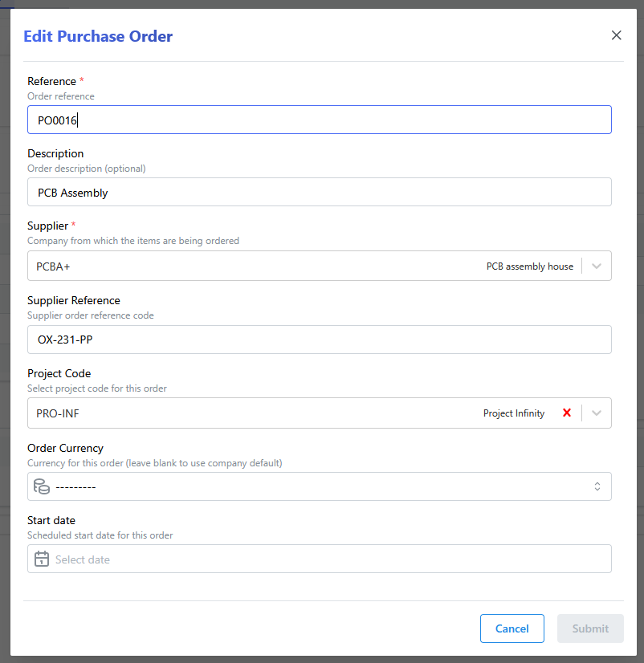Image resolution: width=644 pixels, height=663 pixels.
Task: Click 'Company from which the items are being ordered' text
Action: (133, 241)
